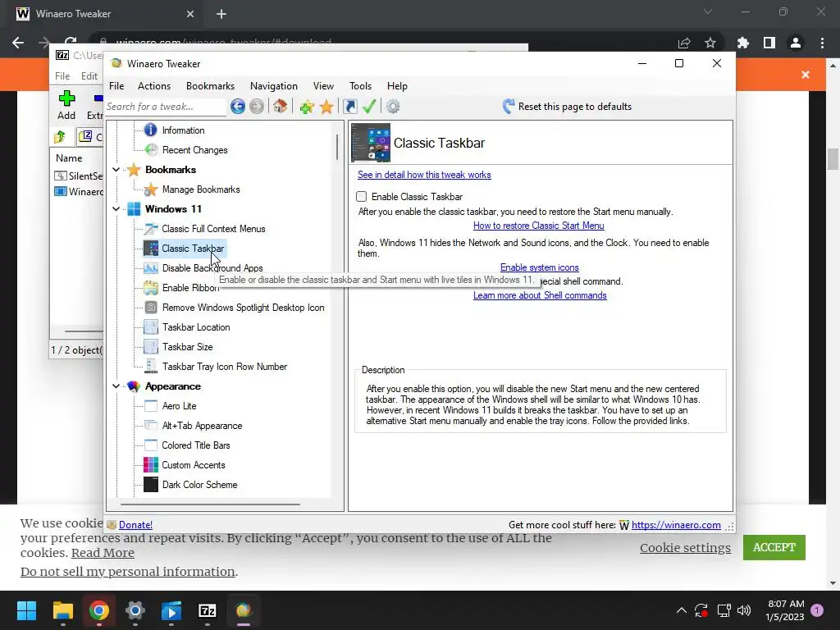The width and height of the screenshot is (840, 630).
Task: Click Reset this page to defaults
Action: click(568, 107)
